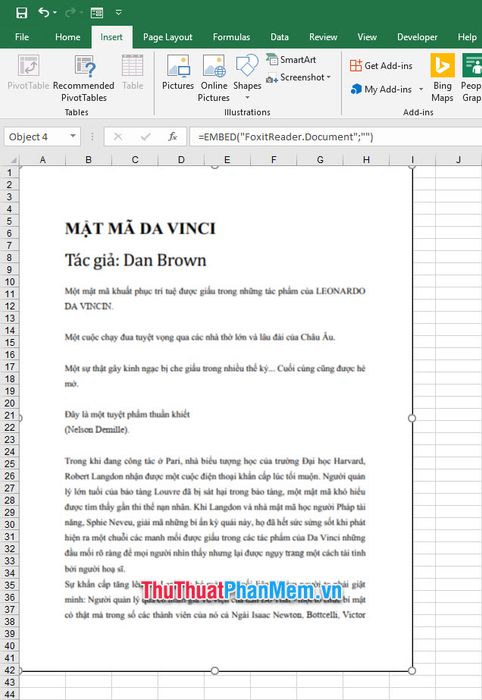Go to the Formulas tab

231,37
